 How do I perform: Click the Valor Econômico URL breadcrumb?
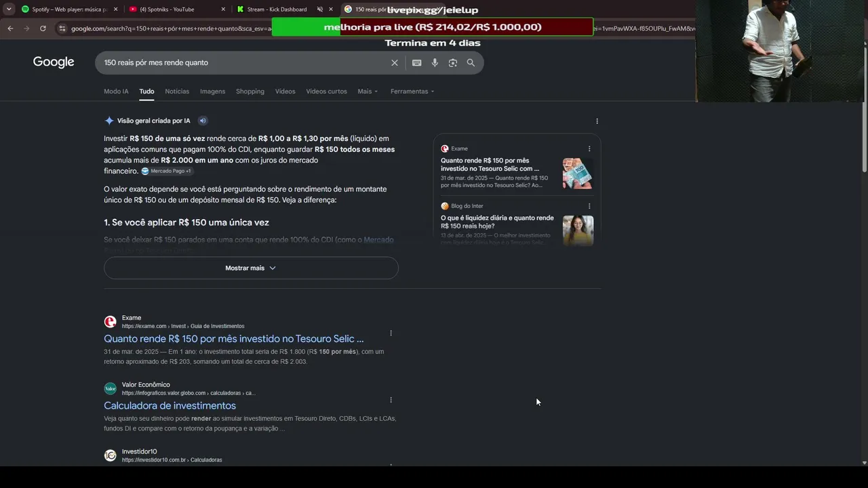click(x=189, y=393)
